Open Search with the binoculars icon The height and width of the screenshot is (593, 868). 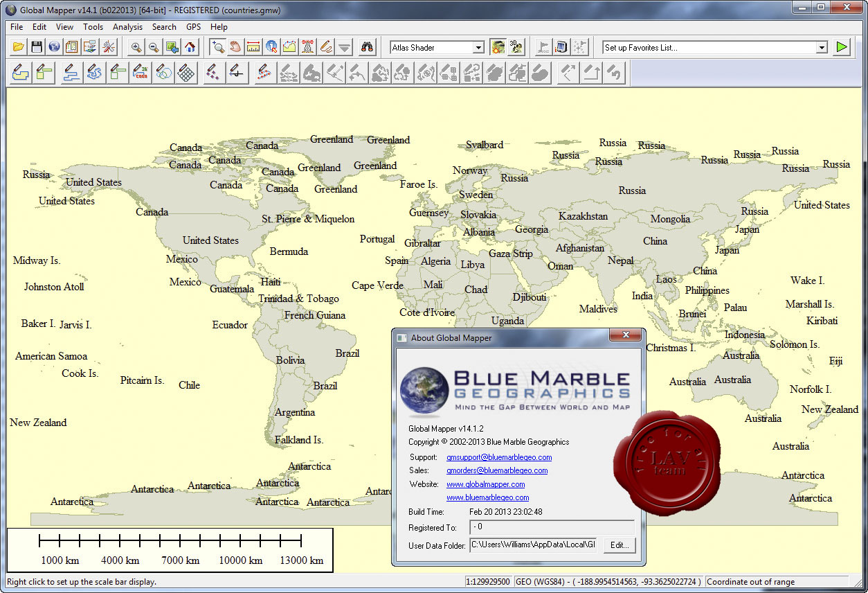point(368,47)
